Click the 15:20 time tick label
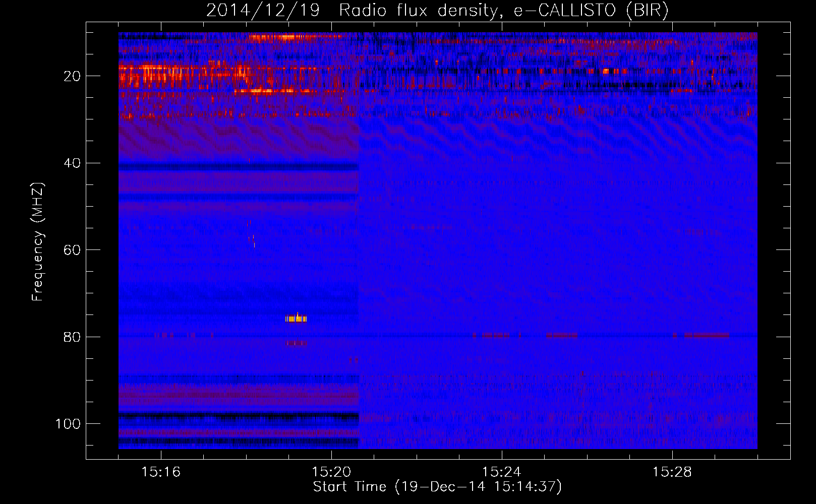The image size is (816, 504). 331,472
